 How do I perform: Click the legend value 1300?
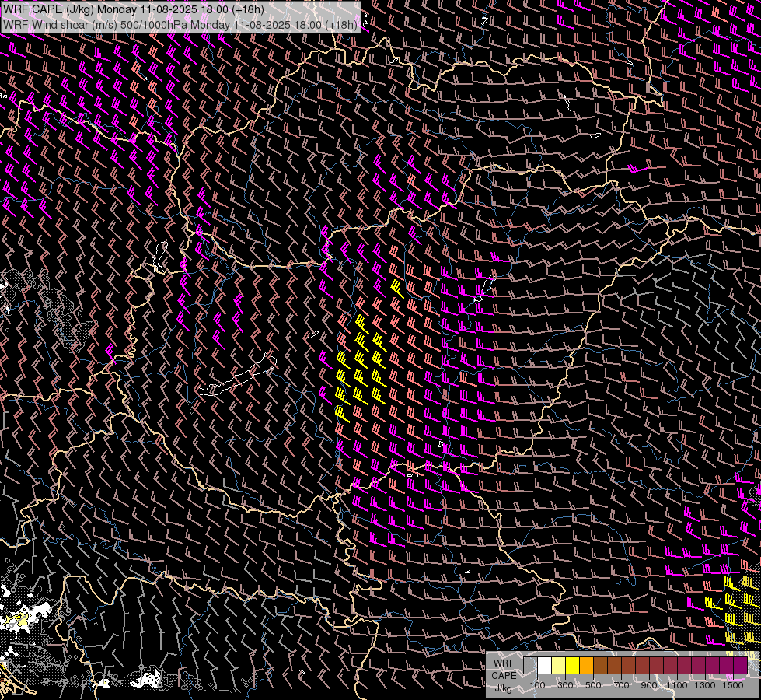[705, 685]
